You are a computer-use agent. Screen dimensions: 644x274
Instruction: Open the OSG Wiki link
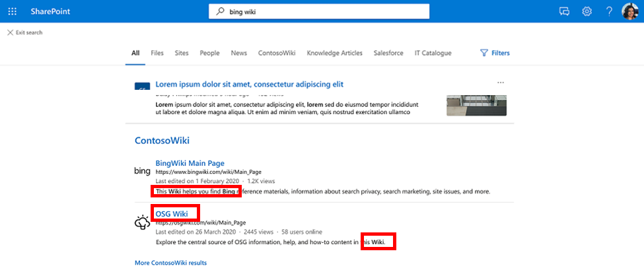click(x=172, y=214)
